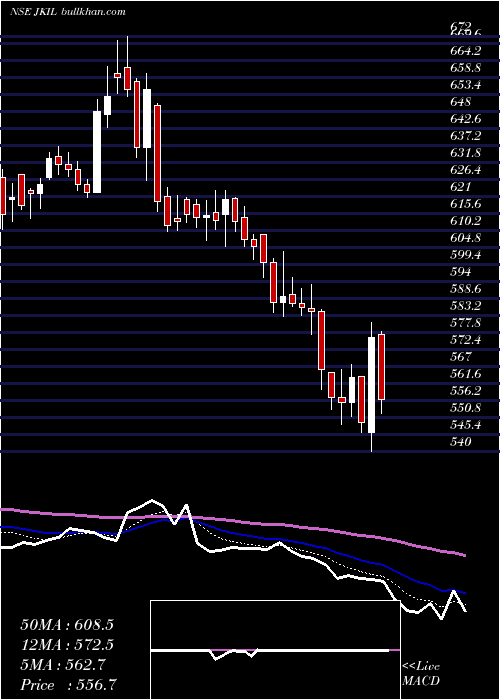Click the 642.6 price axis label

click(x=466, y=119)
